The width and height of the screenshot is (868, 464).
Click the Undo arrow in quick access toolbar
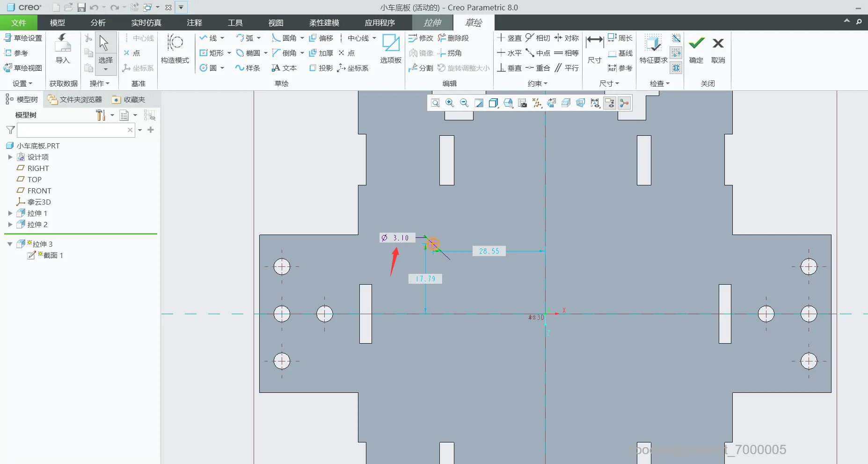94,7
